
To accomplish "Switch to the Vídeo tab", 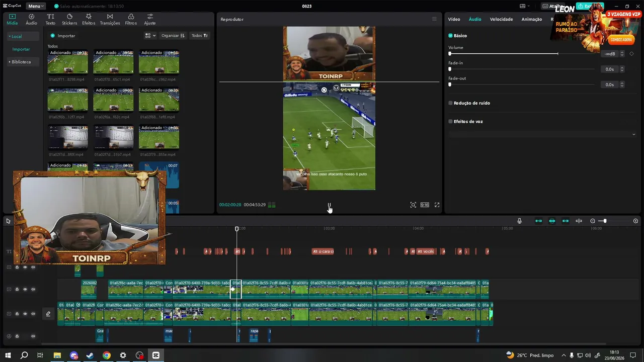I will 454,19.
